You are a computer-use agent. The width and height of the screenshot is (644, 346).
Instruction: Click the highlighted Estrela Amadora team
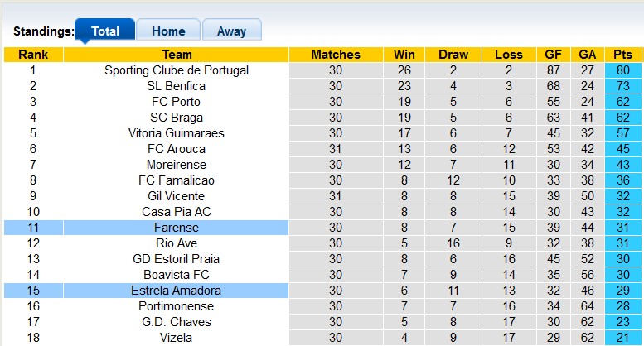tap(177, 291)
